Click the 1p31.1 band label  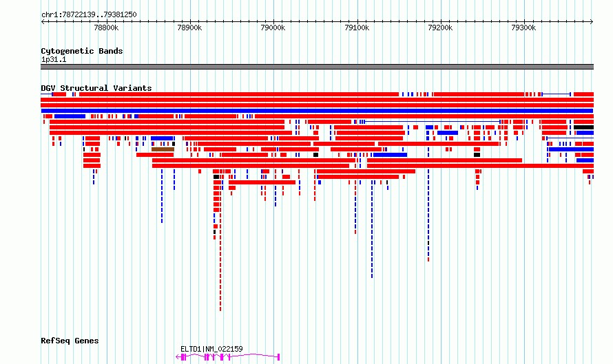coord(54,59)
